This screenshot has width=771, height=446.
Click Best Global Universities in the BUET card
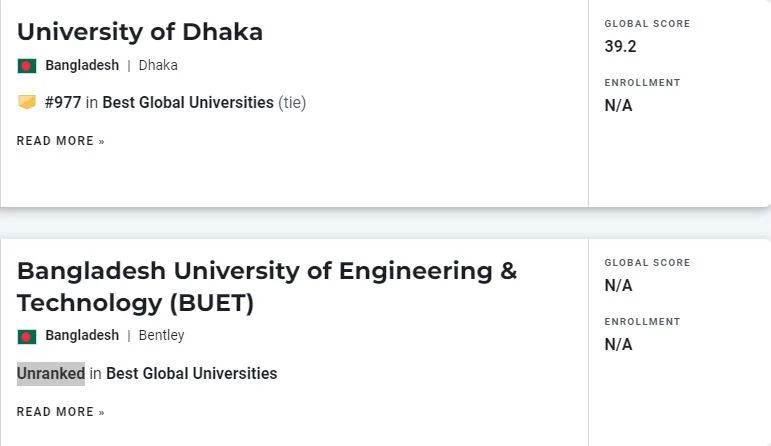coord(192,374)
